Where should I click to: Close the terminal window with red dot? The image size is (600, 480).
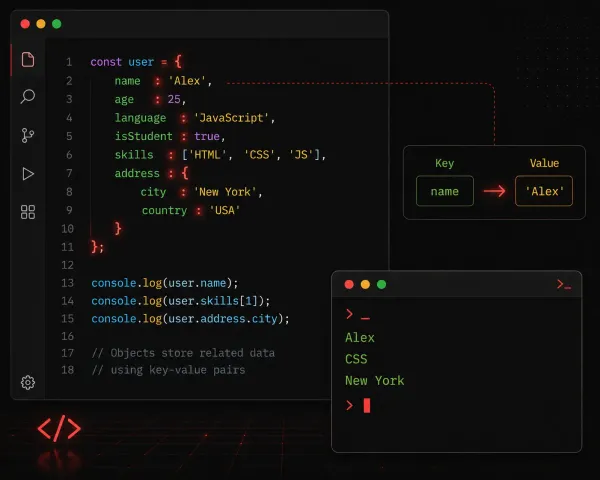coord(349,284)
